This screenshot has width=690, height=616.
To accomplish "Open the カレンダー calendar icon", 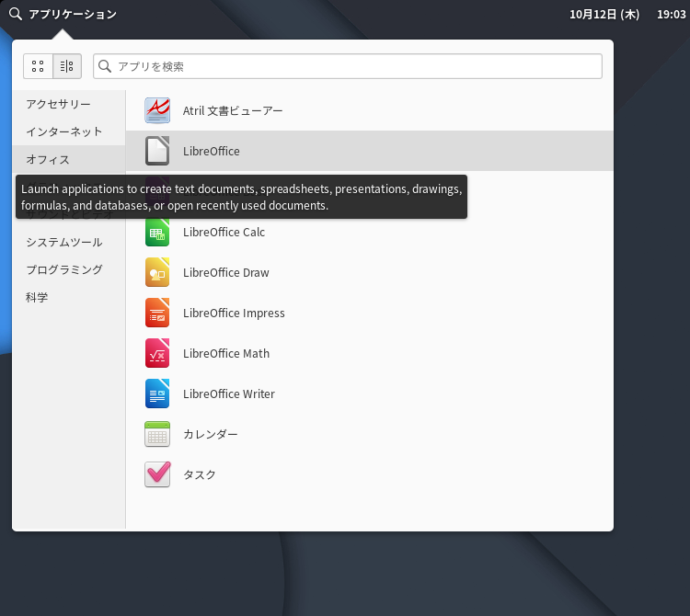I will pos(157,434).
